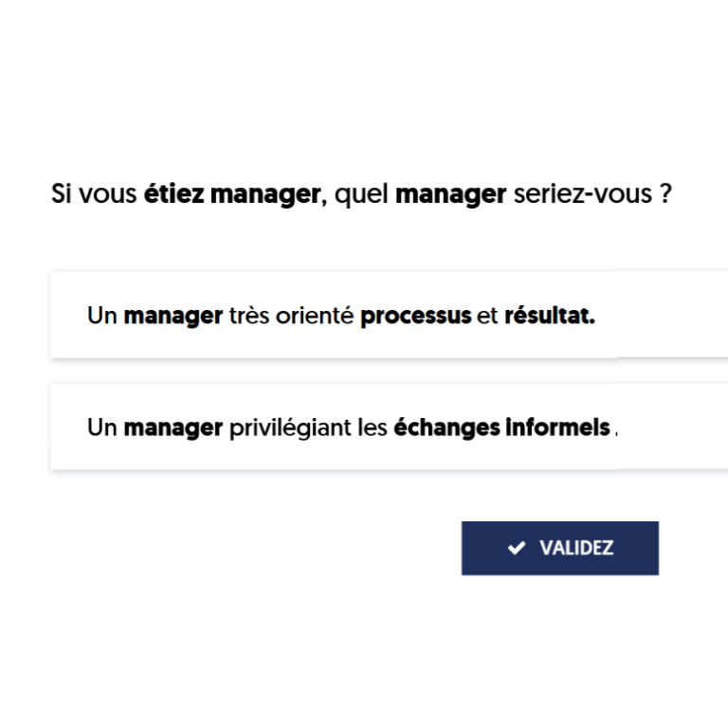Image resolution: width=728 pixels, height=728 pixels.
Task: Click the bold word 'résultat.' in first option
Action: pos(550,316)
